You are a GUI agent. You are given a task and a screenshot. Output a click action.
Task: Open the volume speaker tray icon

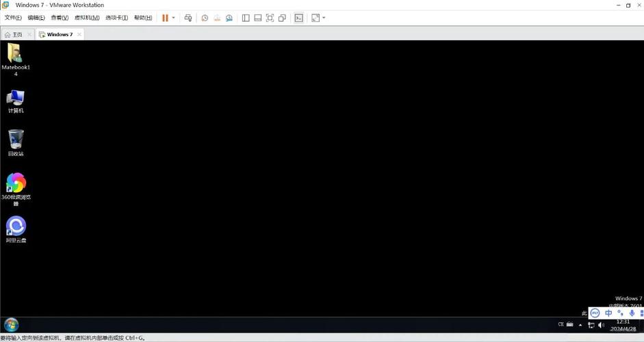tap(602, 325)
